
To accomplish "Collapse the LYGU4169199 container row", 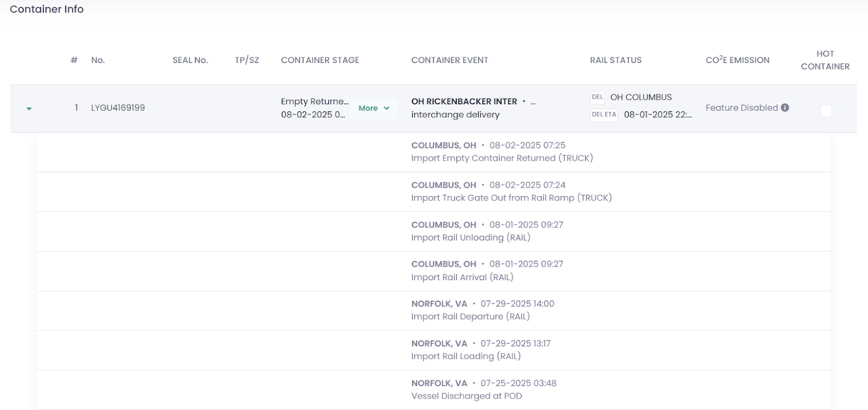I will pos(29,109).
